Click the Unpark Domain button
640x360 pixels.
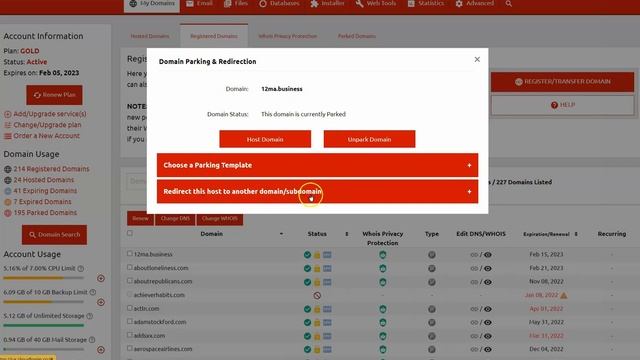tap(369, 139)
